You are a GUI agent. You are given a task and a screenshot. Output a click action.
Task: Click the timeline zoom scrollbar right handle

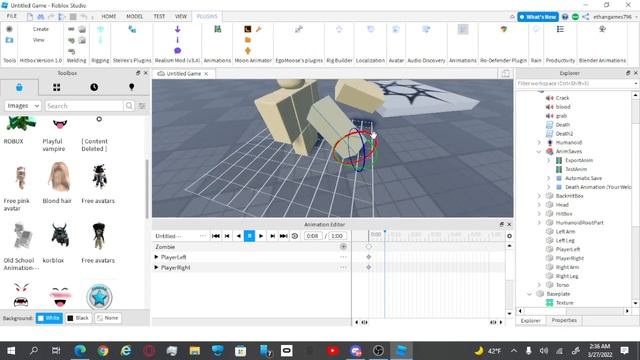(x=493, y=322)
